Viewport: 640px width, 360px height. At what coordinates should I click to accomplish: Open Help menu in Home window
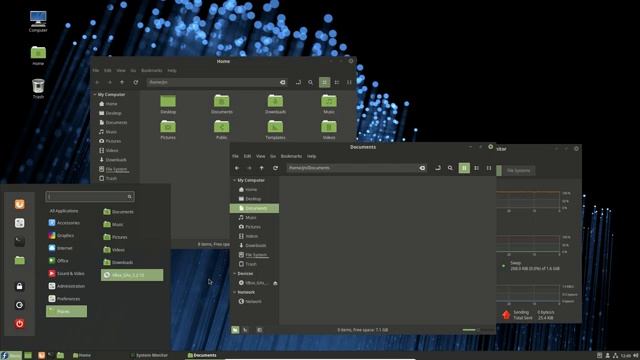pos(172,71)
